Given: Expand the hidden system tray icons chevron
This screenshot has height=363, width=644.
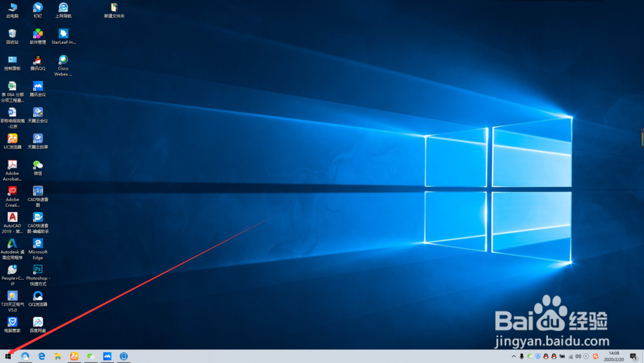Looking at the screenshot, I should pyautogui.click(x=513, y=357).
